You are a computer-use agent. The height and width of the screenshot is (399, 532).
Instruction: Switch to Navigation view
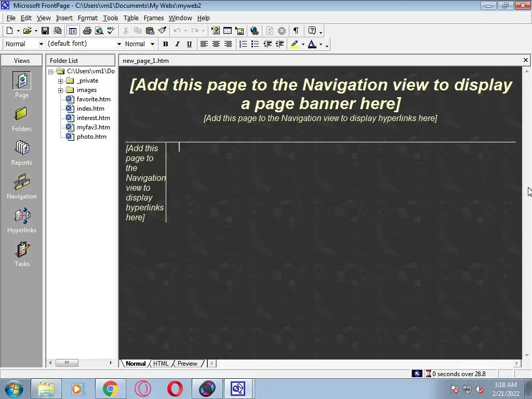click(x=22, y=187)
